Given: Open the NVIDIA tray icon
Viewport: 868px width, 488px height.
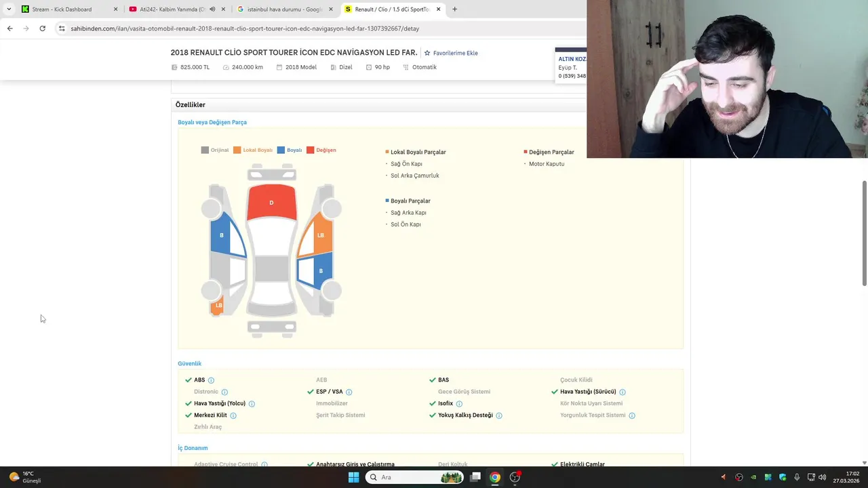Looking at the screenshot, I should tap(753, 477).
